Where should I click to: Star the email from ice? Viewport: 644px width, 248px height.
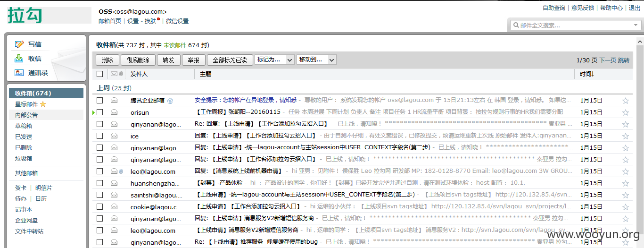tap(626, 136)
